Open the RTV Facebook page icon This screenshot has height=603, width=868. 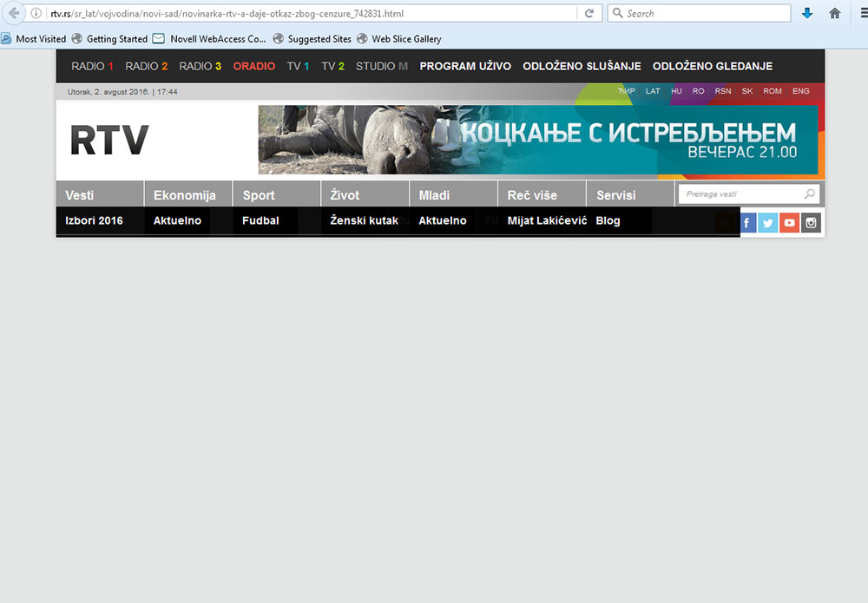(747, 222)
